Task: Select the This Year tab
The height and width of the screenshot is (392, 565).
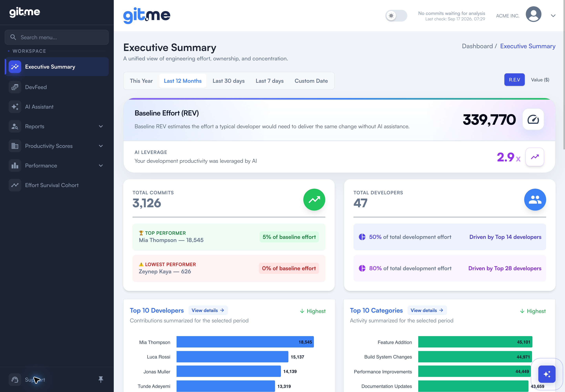Action: tap(141, 81)
